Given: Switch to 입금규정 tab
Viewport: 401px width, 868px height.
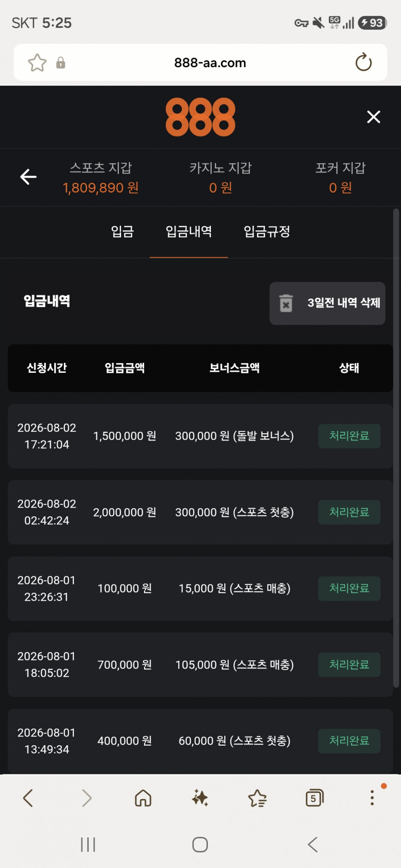Looking at the screenshot, I should (267, 232).
